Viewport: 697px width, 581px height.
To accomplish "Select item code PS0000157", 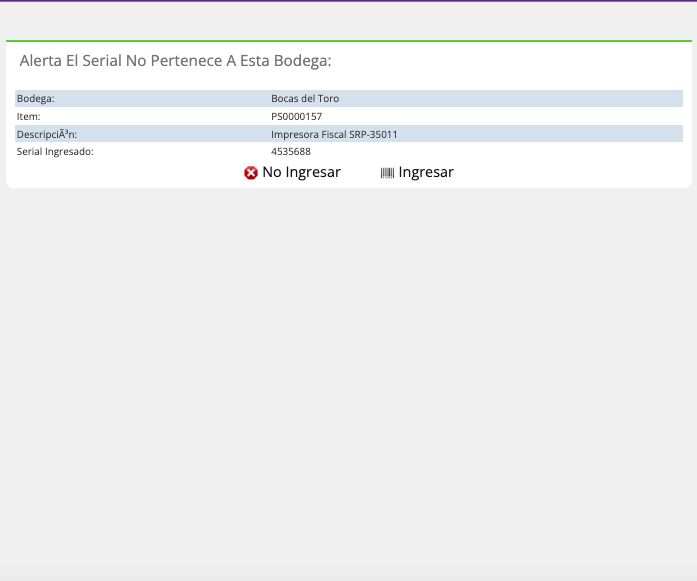I will point(296,116).
